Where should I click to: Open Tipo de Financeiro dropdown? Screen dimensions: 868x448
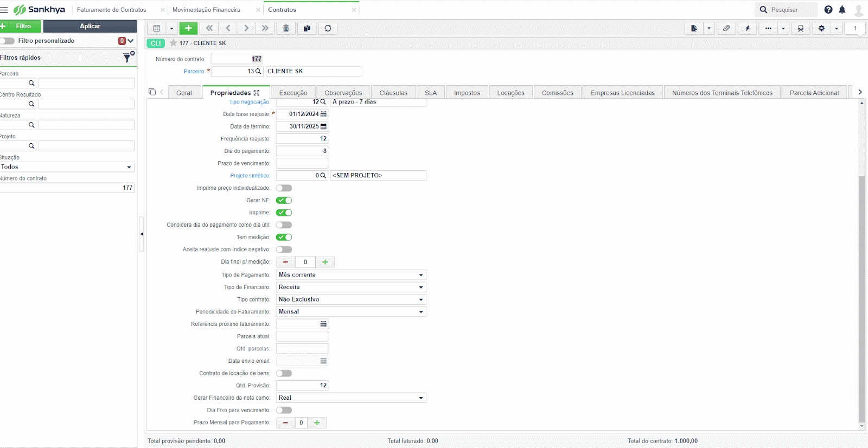click(x=351, y=287)
